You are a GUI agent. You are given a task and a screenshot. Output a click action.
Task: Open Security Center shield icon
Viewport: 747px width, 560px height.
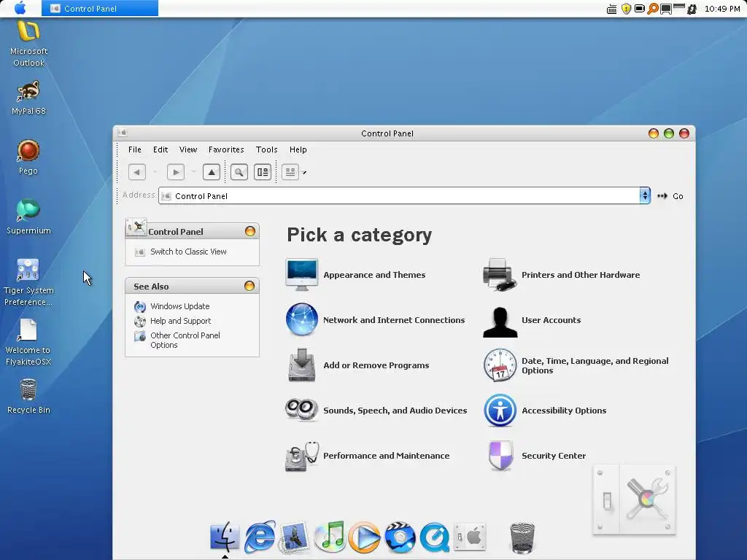pyautogui.click(x=500, y=456)
